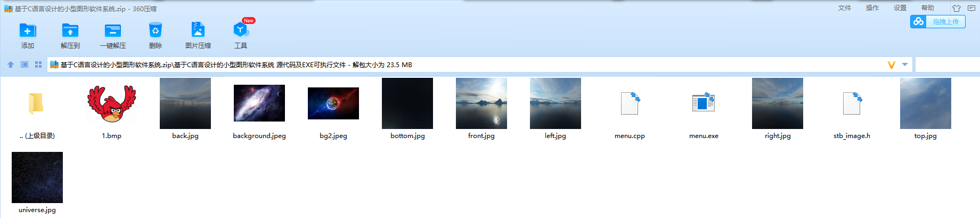Click the 添加 (Add) toolbar icon

[x=28, y=30]
